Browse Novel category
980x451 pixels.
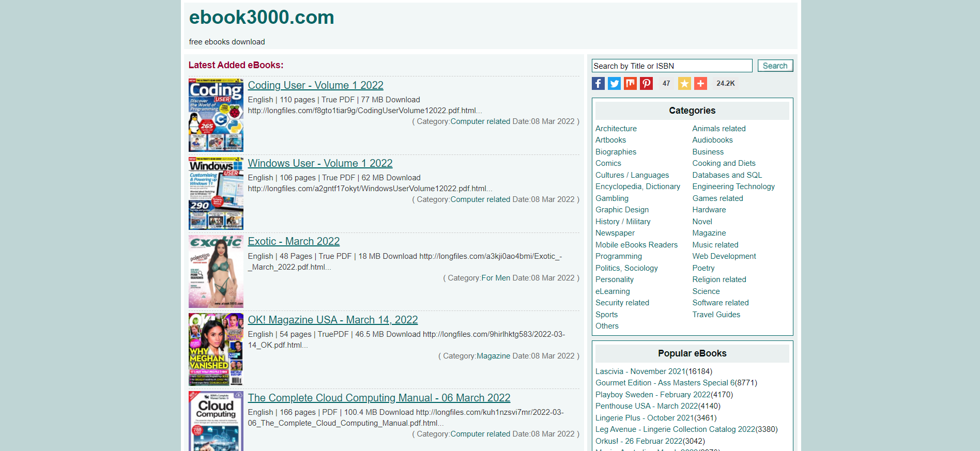click(x=702, y=222)
